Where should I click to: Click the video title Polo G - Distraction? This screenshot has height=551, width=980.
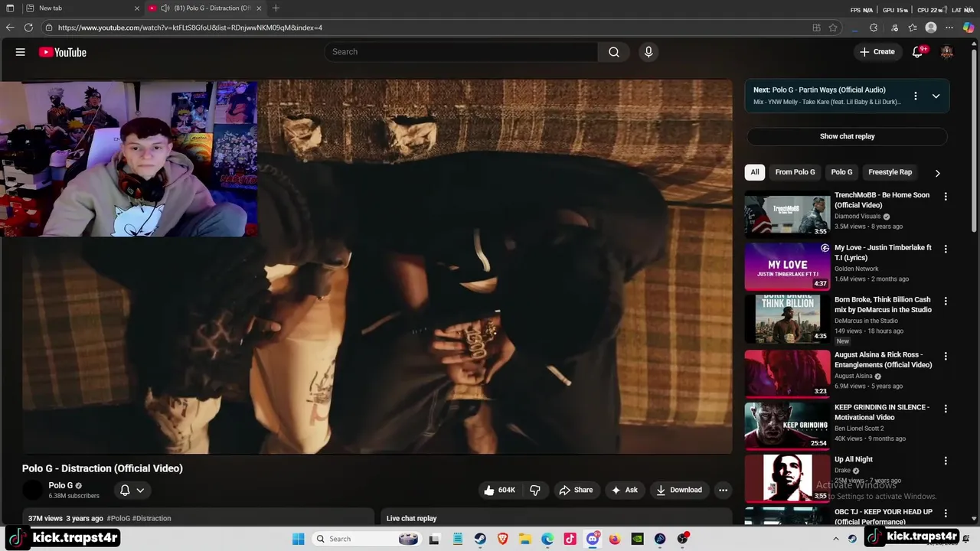pyautogui.click(x=102, y=468)
